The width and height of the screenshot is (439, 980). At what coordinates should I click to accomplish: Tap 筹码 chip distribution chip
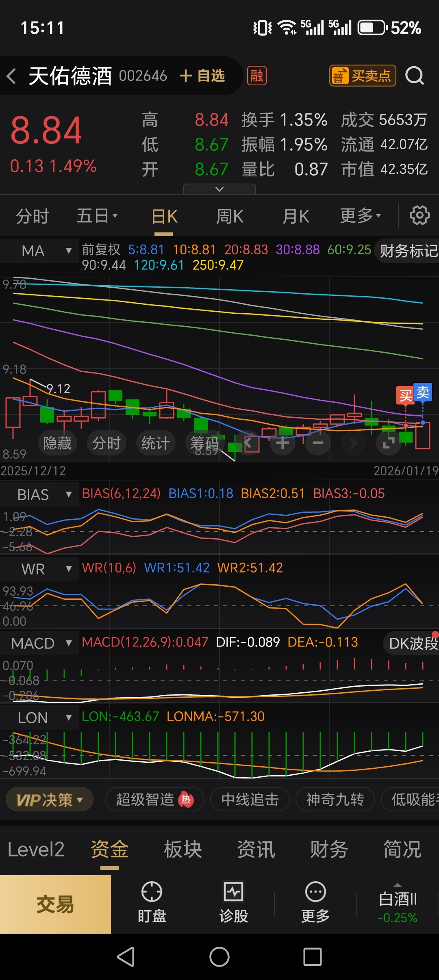(205, 442)
